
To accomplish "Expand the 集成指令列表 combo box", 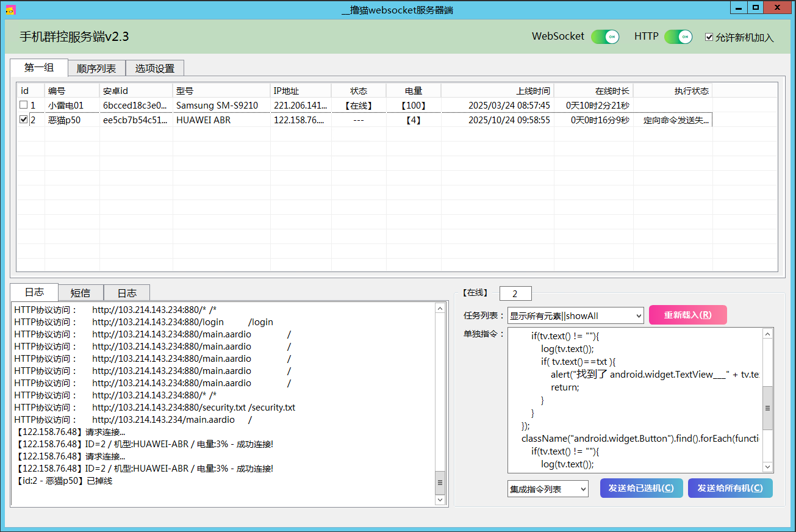I will [548, 489].
